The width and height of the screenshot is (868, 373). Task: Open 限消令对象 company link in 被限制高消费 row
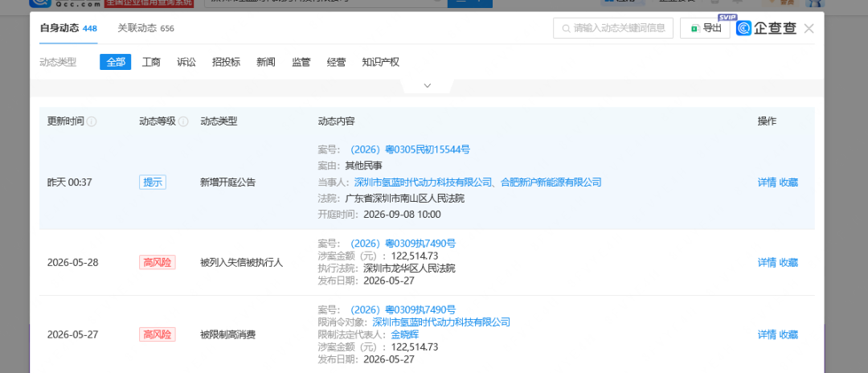coord(441,322)
